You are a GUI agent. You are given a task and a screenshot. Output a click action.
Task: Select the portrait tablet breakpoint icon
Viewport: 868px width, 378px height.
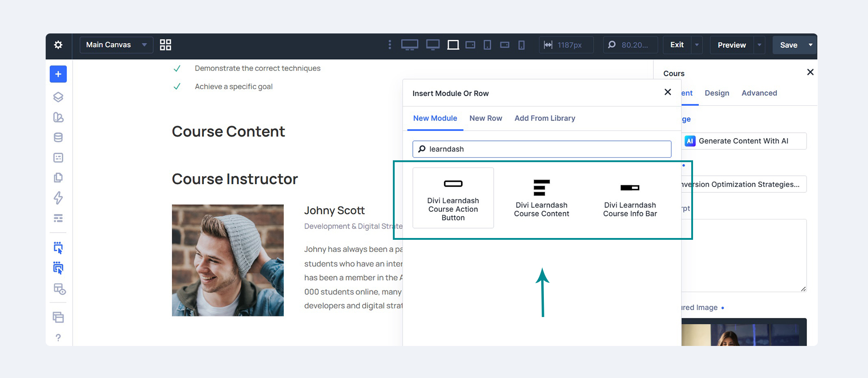[487, 45]
